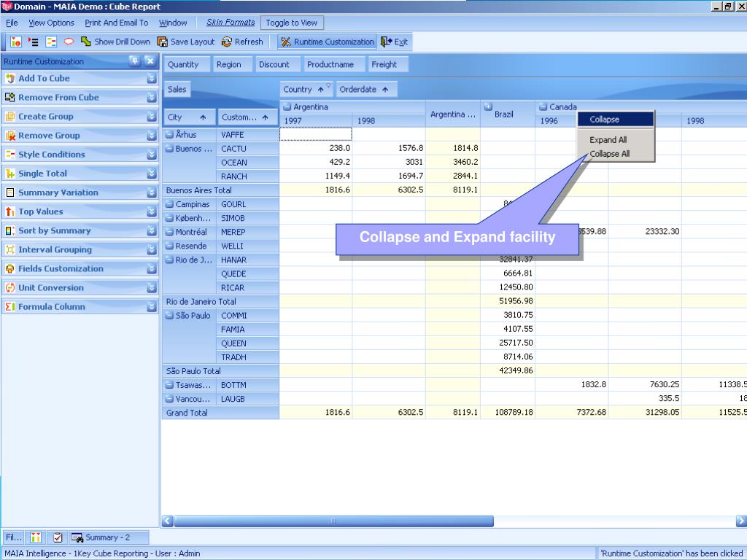The height and width of the screenshot is (560, 747).
Task: Open the Skin Formats link
Action: pos(231,23)
